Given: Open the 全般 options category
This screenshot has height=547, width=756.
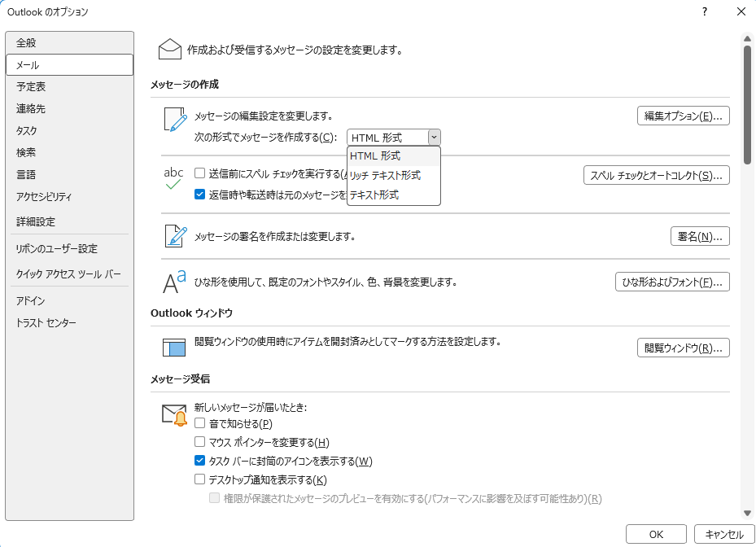Looking at the screenshot, I should point(69,43).
